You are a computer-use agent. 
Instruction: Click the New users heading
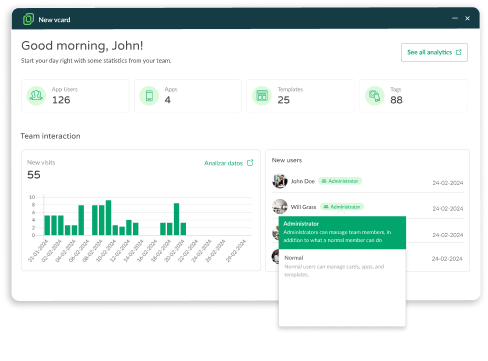point(287,160)
